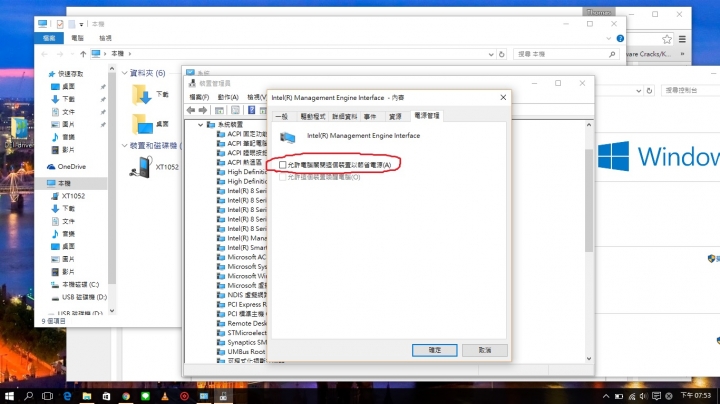Screen dimensions: 720x404
Task: Select USB 磁碟機 (D:) in navigation pane
Action: coord(84,297)
